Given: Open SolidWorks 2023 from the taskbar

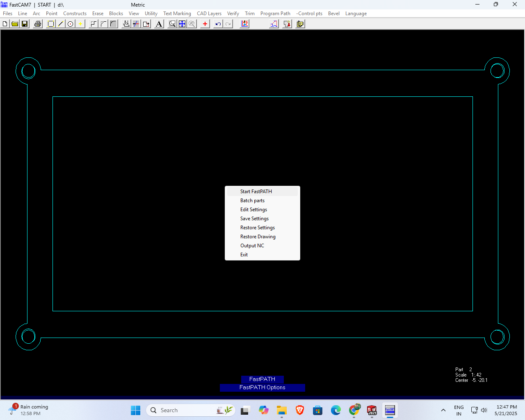Looking at the screenshot, I should pos(372,410).
